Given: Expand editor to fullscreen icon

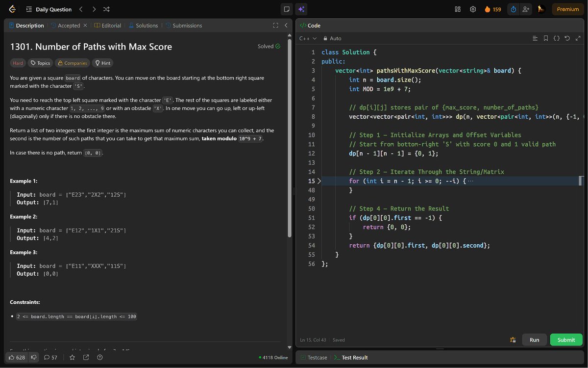Looking at the screenshot, I should [578, 38].
